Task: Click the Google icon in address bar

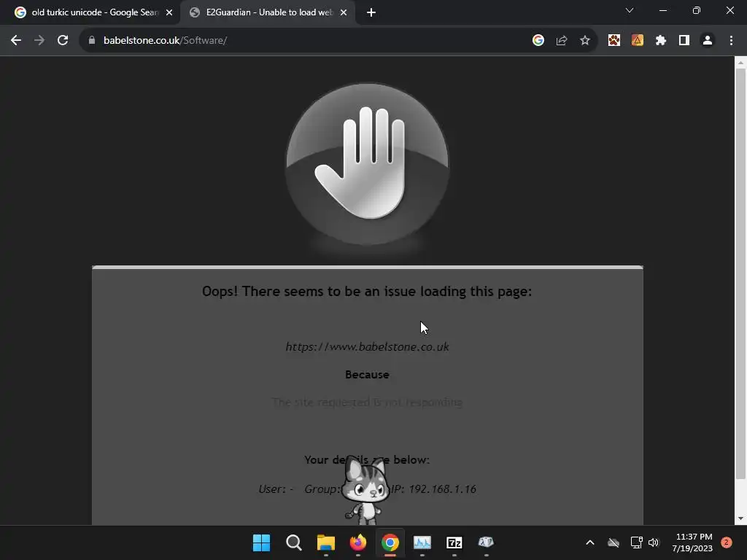Action: coord(538,41)
